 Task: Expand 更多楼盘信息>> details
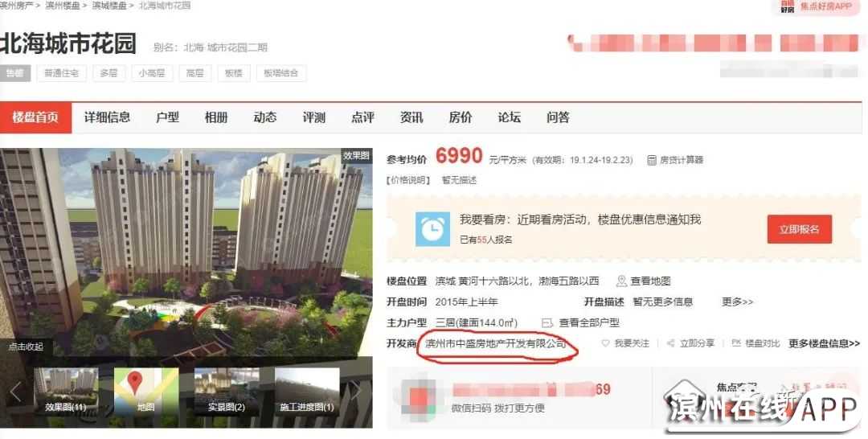[825, 343]
